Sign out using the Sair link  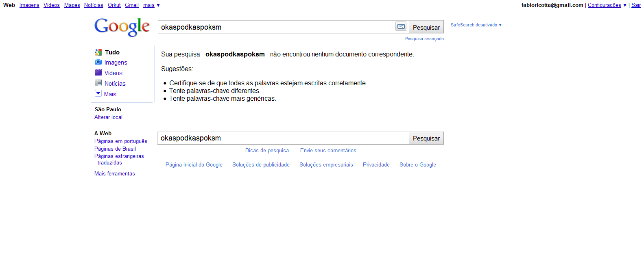(x=636, y=5)
